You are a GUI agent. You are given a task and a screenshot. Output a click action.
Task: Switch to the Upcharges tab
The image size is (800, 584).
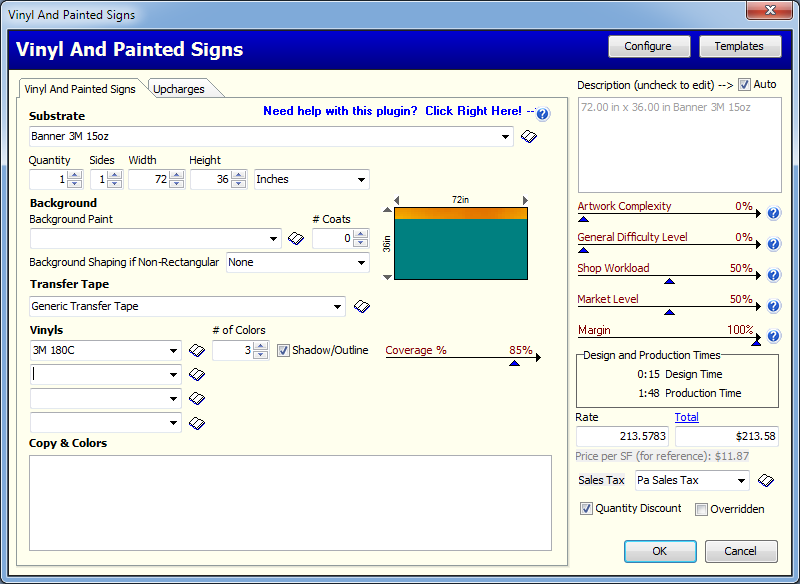[180, 88]
